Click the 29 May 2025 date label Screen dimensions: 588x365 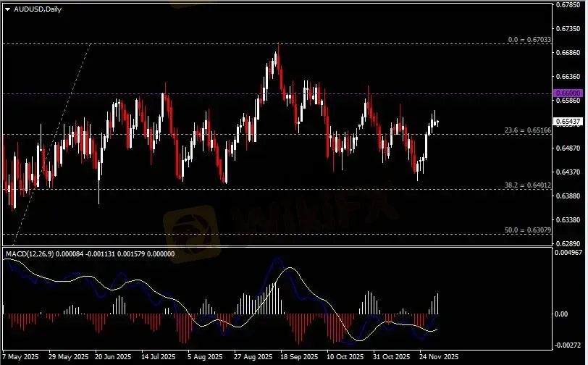click(x=69, y=356)
